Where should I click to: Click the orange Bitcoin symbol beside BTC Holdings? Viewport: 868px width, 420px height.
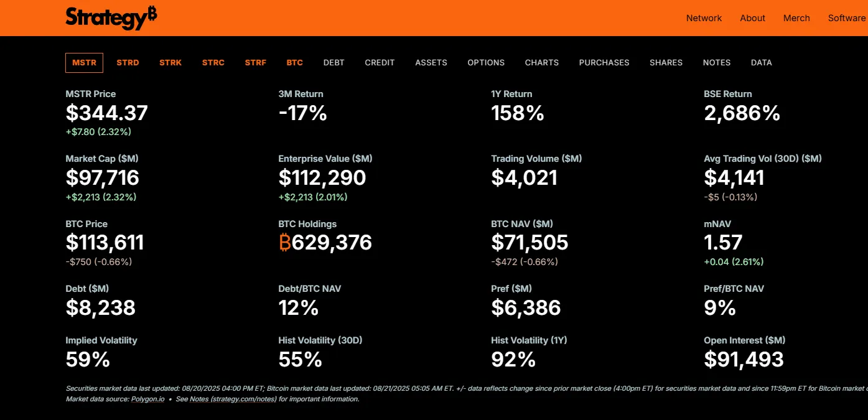tap(285, 243)
